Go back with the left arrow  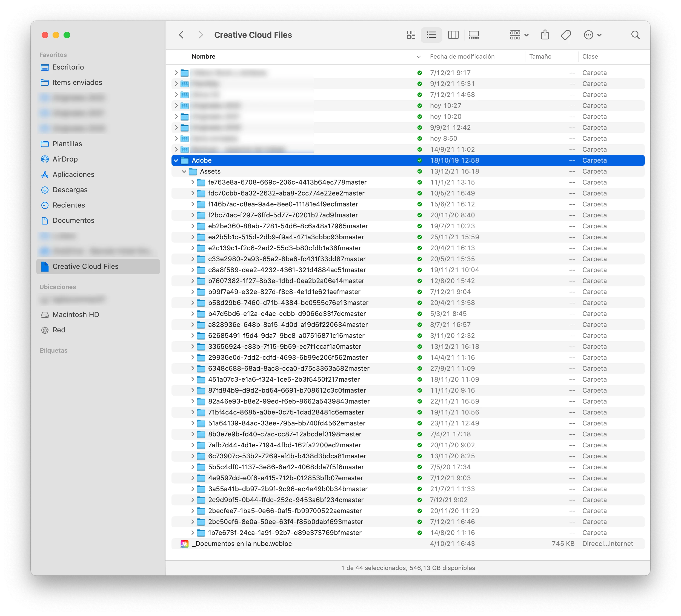(181, 35)
